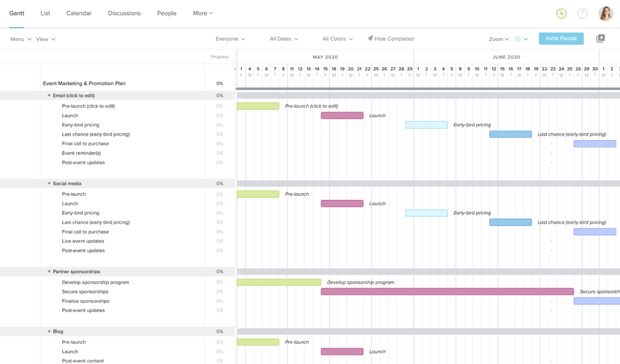Open the color swatch next to Zoom
The height and width of the screenshot is (364, 620).
point(518,39)
